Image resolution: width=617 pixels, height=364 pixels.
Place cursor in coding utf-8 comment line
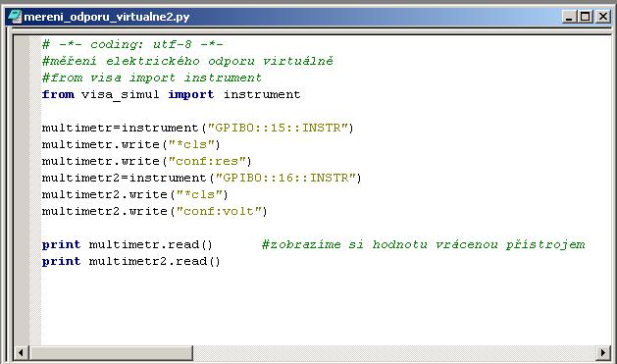(132, 44)
